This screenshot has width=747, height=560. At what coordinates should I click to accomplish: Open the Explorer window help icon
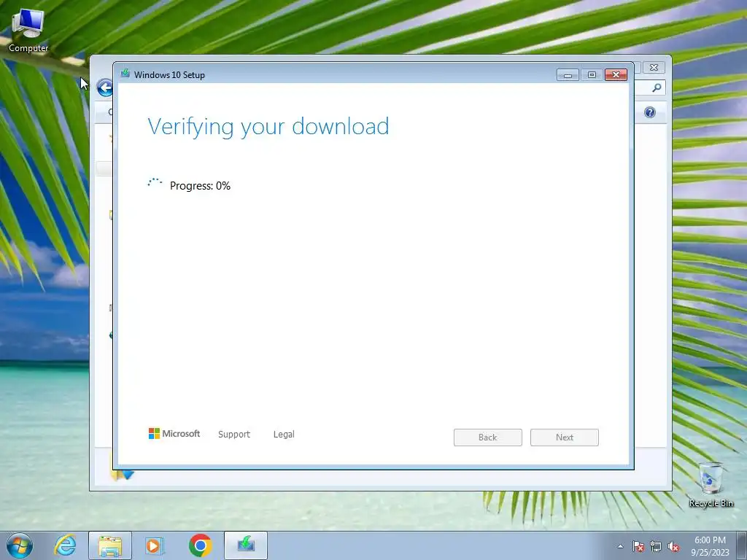pos(650,112)
